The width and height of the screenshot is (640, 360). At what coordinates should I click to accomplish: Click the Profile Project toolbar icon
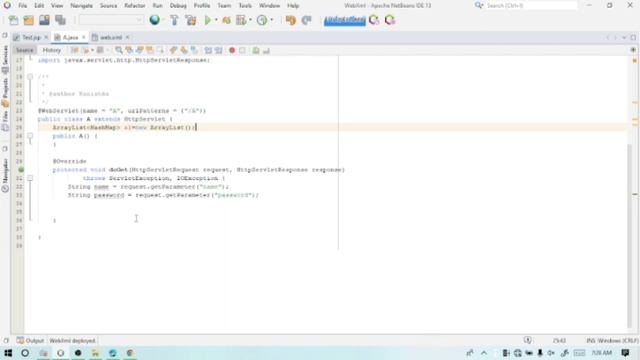tap(241, 20)
